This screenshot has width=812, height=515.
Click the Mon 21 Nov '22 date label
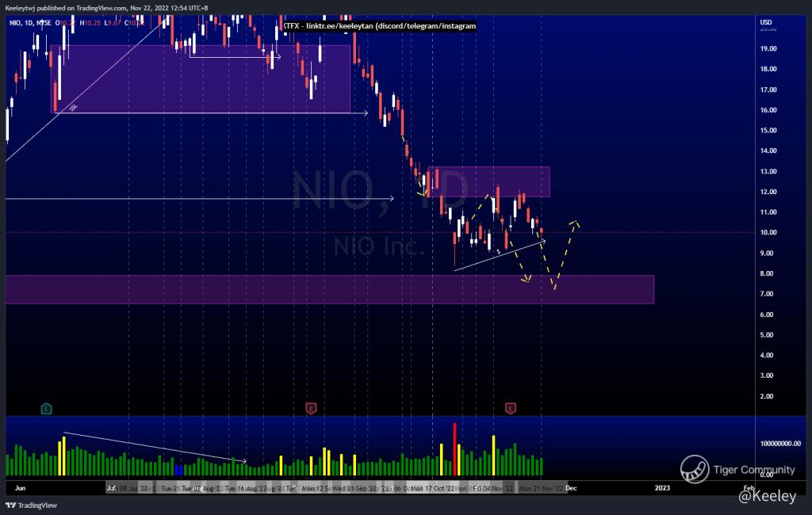(x=541, y=488)
